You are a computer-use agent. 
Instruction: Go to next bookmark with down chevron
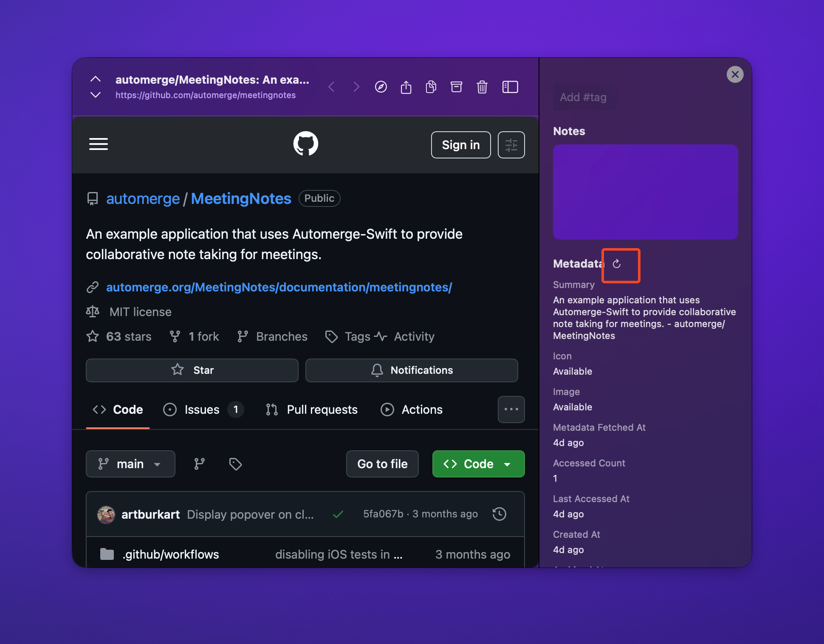[x=96, y=95]
